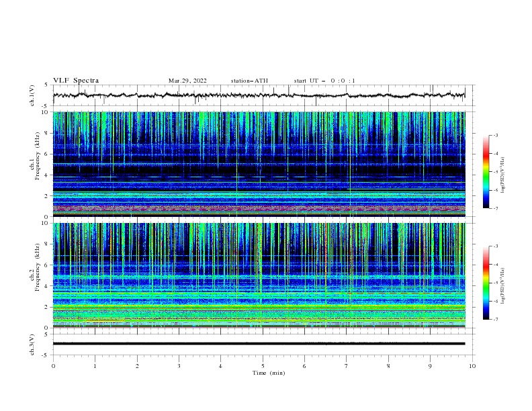
Task: Click the "7" tick on the time axis
Action: click(x=347, y=366)
